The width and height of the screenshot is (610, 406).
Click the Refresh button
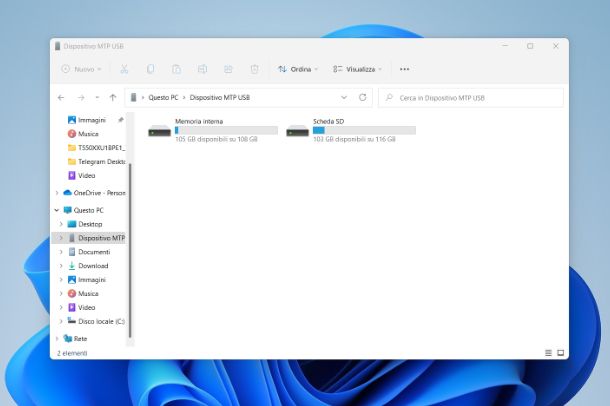point(363,97)
